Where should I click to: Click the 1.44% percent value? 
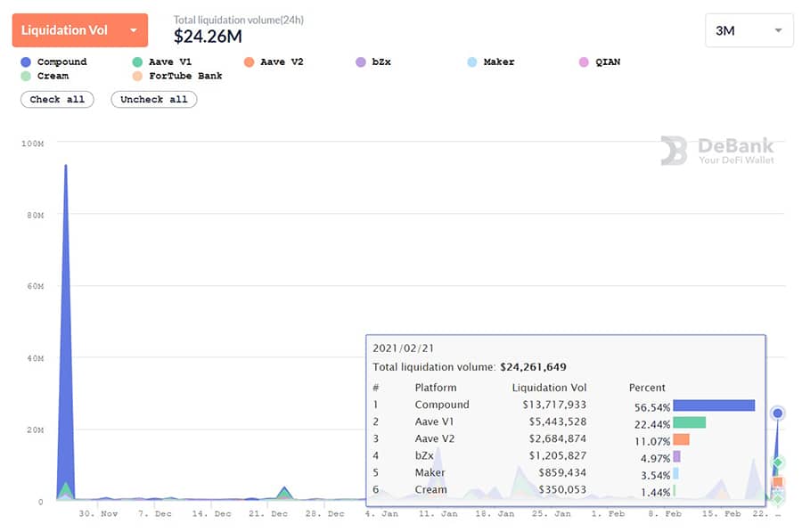[655, 492]
